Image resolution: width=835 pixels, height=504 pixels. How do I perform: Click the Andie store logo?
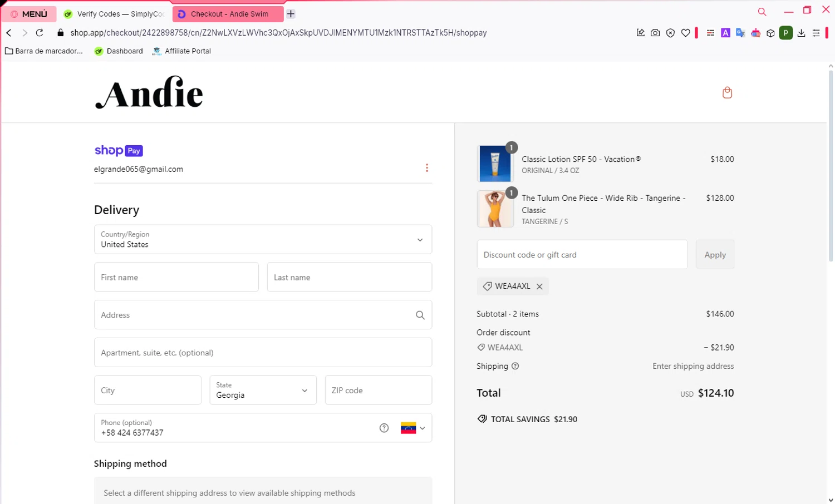pos(149,92)
